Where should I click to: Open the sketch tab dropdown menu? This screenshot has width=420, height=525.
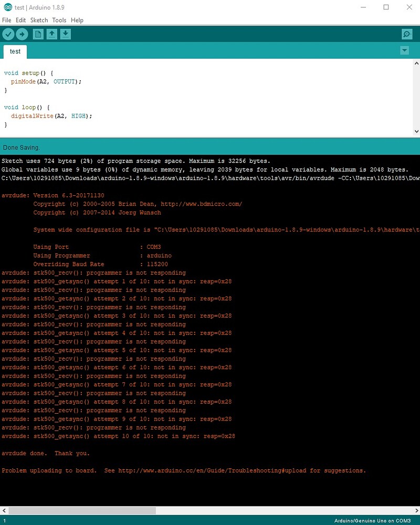[x=404, y=50]
